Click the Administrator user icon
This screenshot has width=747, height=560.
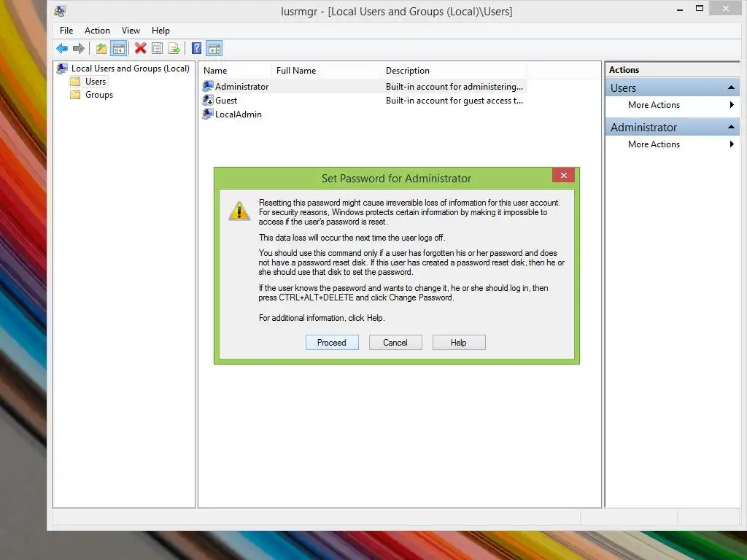click(x=208, y=86)
